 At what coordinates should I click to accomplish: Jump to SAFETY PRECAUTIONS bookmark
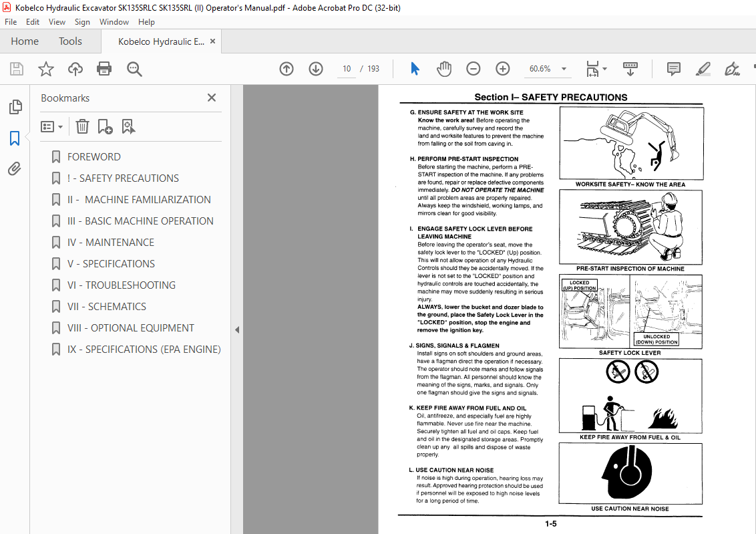123,178
